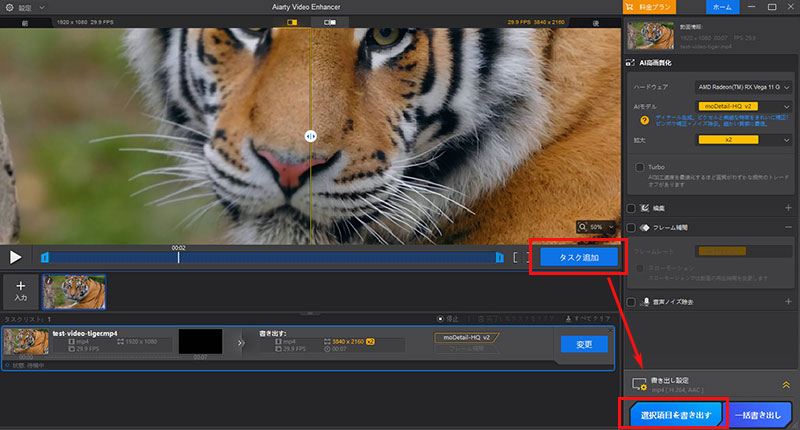Click the フレーム補間 diamond icon

[645, 227]
